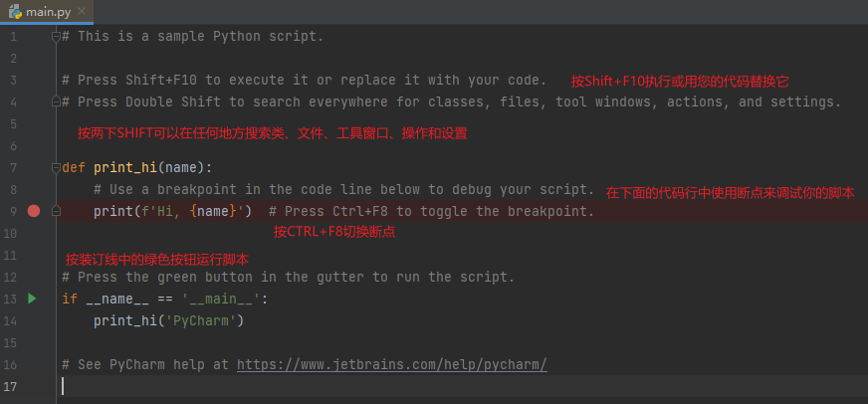This screenshot has width=868, height=404.
Task: Place caret in print_hi function name on line 7
Action: [125, 168]
